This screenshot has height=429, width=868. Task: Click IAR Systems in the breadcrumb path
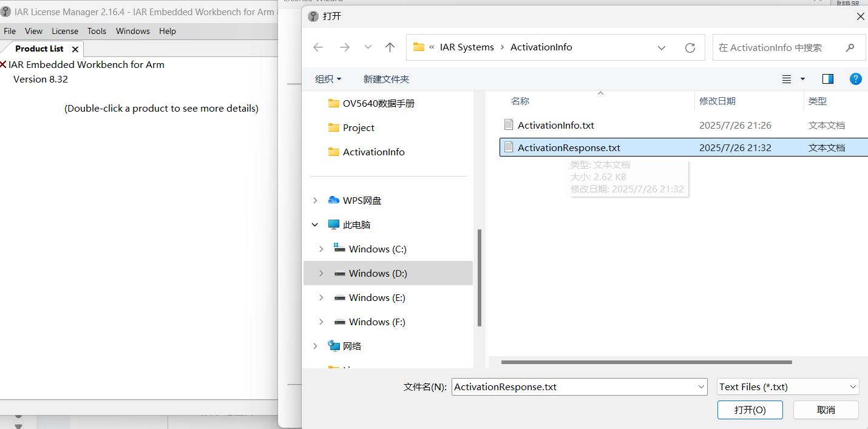click(x=467, y=47)
